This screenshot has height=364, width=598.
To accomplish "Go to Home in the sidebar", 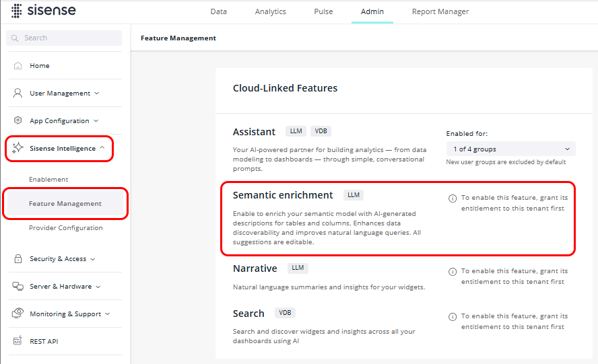I will [40, 65].
